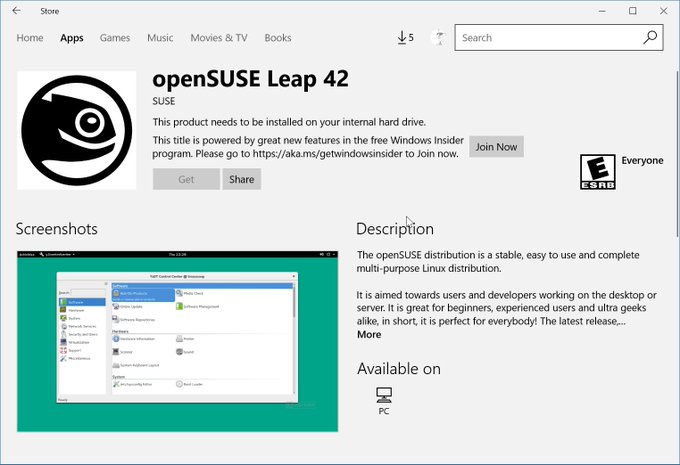
Task: Go back with the arrow in title bar
Action: pos(16,11)
